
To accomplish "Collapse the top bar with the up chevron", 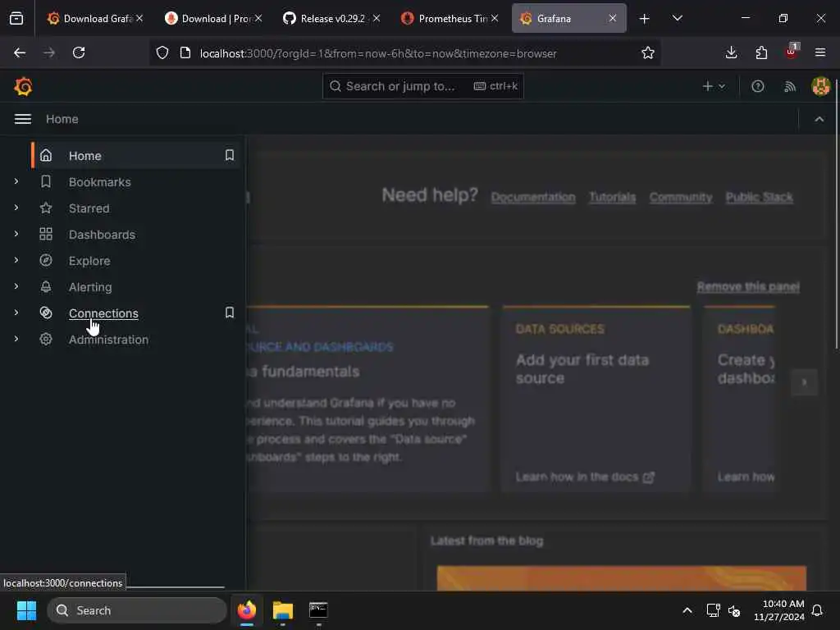I will (x=819, y=119).
